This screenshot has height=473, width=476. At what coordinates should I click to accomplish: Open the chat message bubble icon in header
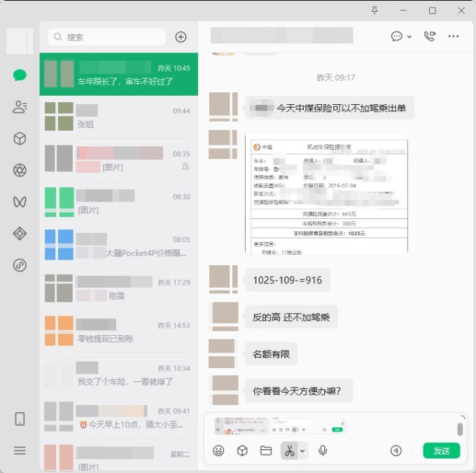(396, 36)
